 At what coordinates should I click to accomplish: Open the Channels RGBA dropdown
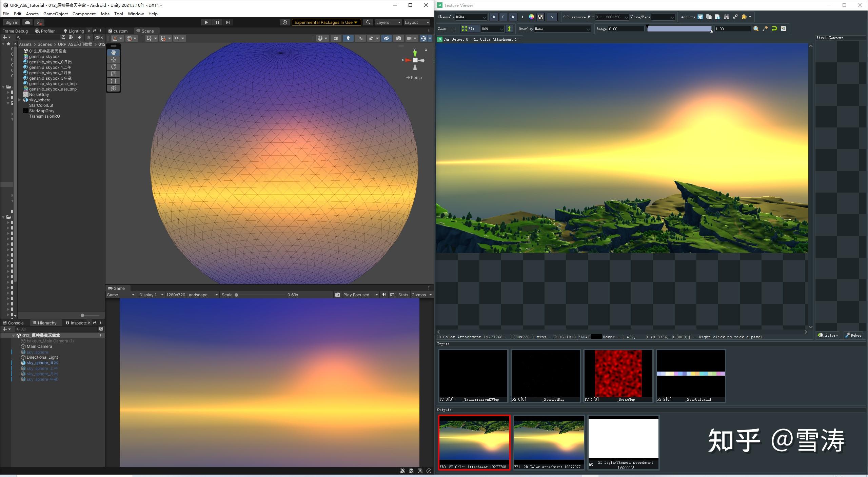click(471, 17)
